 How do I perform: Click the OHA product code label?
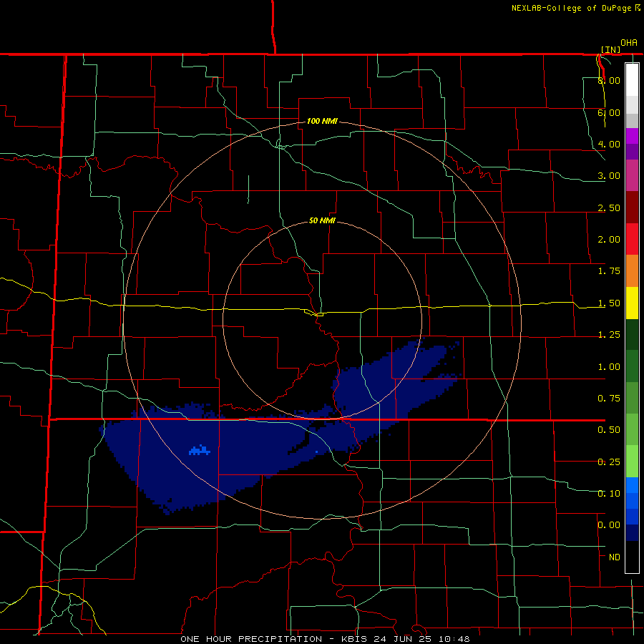point(629,43)
